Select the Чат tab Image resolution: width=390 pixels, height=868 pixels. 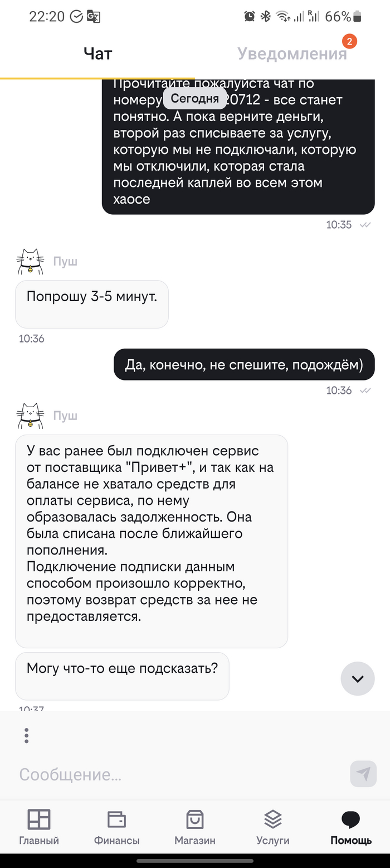97,54
